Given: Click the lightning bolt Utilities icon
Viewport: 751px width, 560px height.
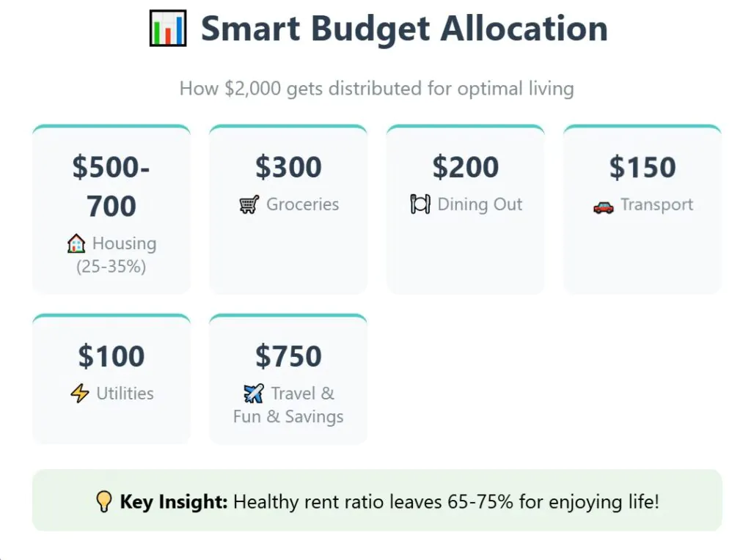Looking at the screenshot, I should click(x=80, y=394).
